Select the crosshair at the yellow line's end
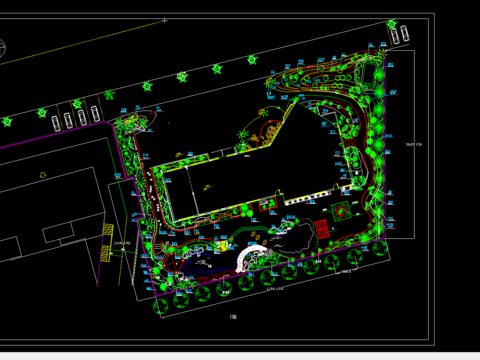The image size is (480, 360). click(165, 21)
